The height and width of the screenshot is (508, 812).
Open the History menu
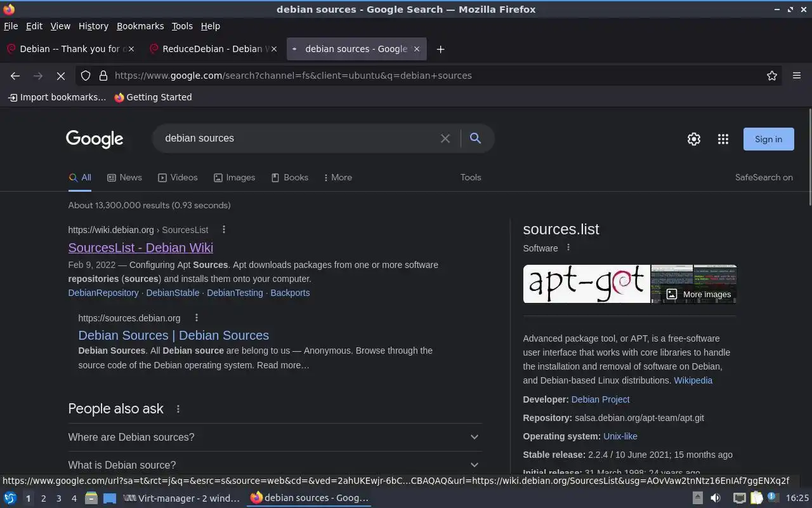pos(93,26)
